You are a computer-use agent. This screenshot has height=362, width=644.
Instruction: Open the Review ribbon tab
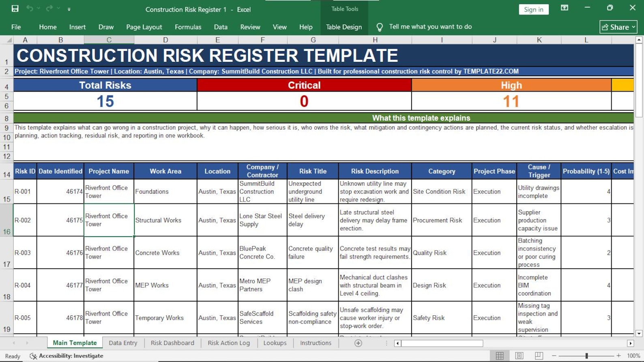[250, 27]
